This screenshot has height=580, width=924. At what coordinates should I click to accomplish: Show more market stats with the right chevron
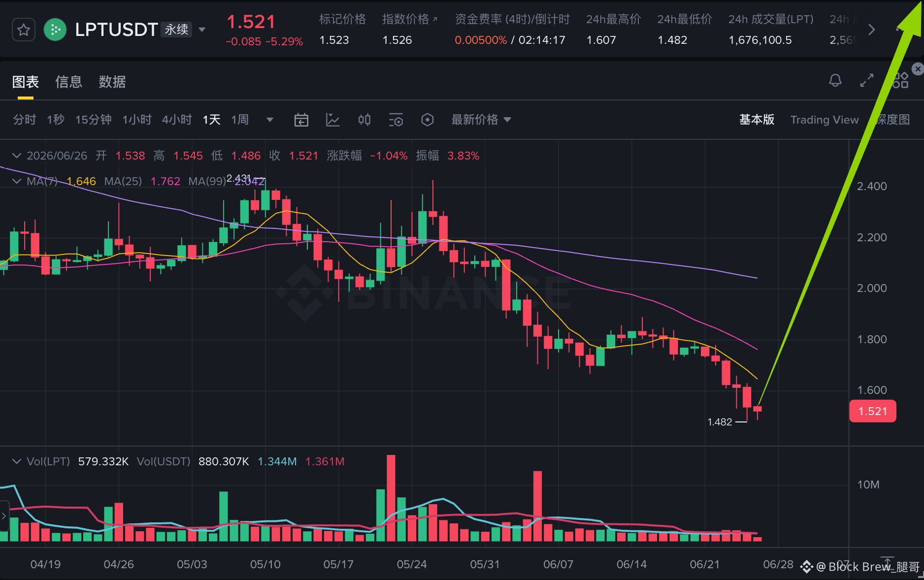coord(871,30)
